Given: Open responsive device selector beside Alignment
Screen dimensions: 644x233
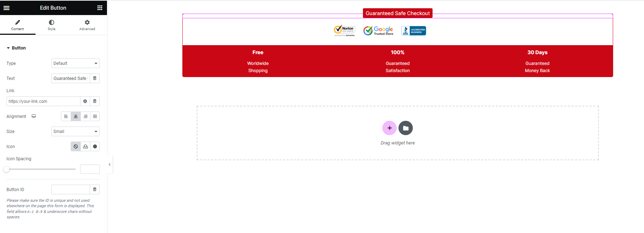Looking at the screenshot, I should click(x=34, y=116).
